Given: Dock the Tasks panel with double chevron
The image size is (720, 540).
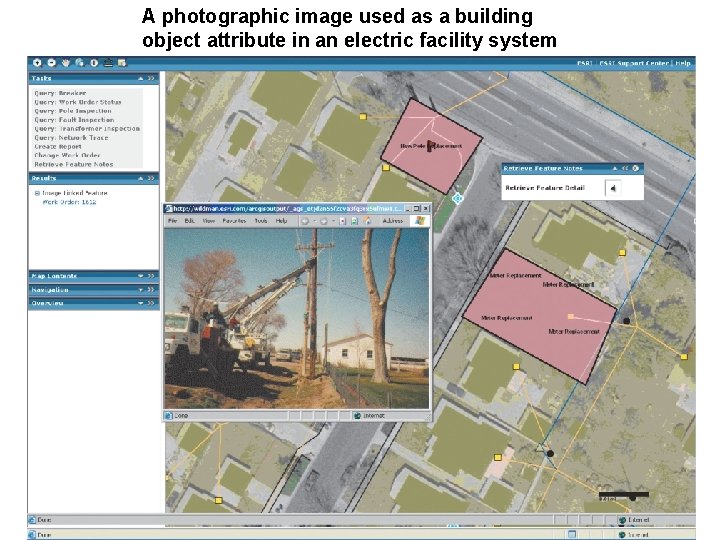Looking at the screenshot, I should (151, 79).
